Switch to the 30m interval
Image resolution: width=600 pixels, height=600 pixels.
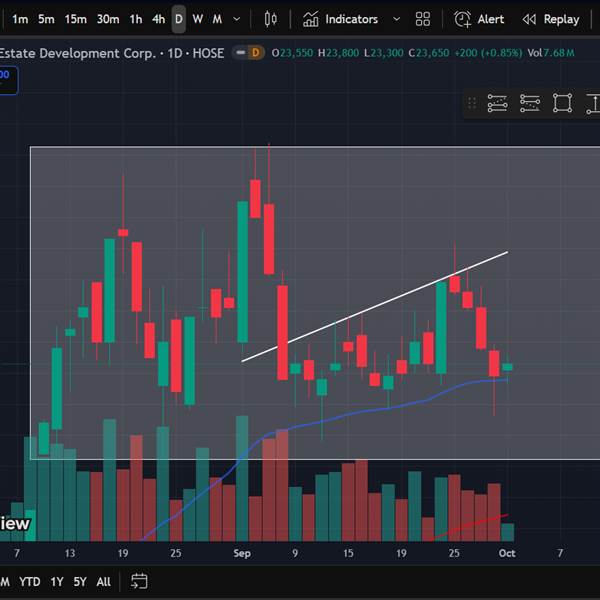point(108,19)
